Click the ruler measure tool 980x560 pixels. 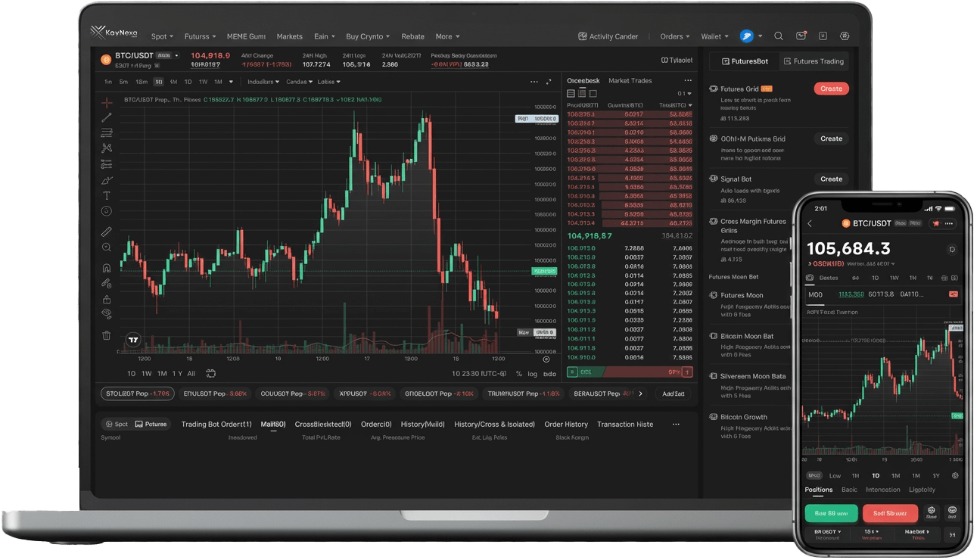(x=107, y=232)
